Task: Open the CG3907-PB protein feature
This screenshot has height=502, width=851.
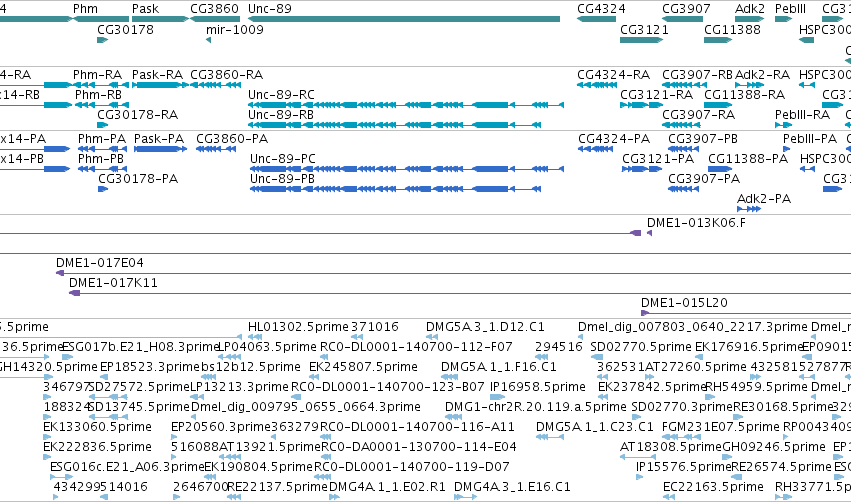Action: (x=683, y=149)
